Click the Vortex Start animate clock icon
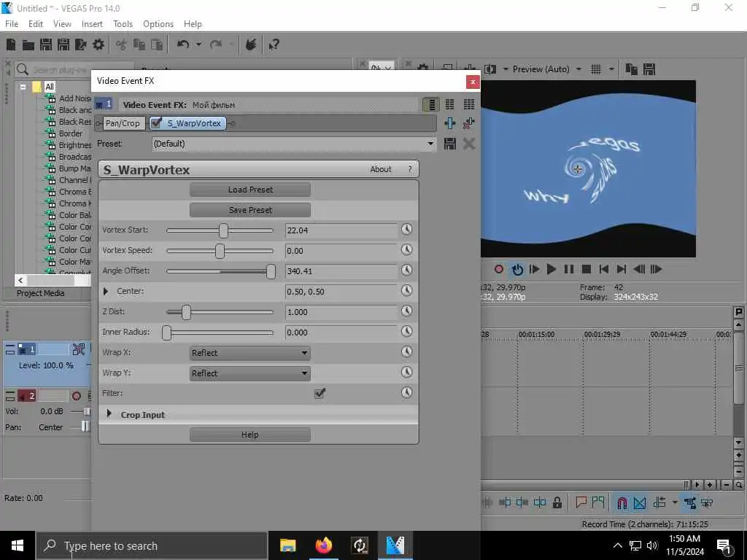This screenshot has width=747, height=560. pyautogui.click(x=406, y=230)
